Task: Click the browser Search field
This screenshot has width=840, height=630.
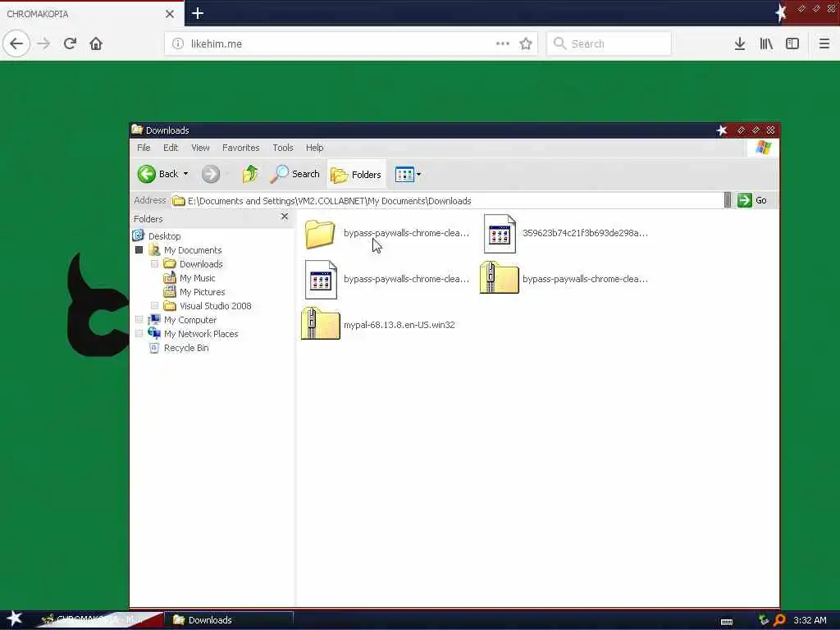Action: point(609,43)
